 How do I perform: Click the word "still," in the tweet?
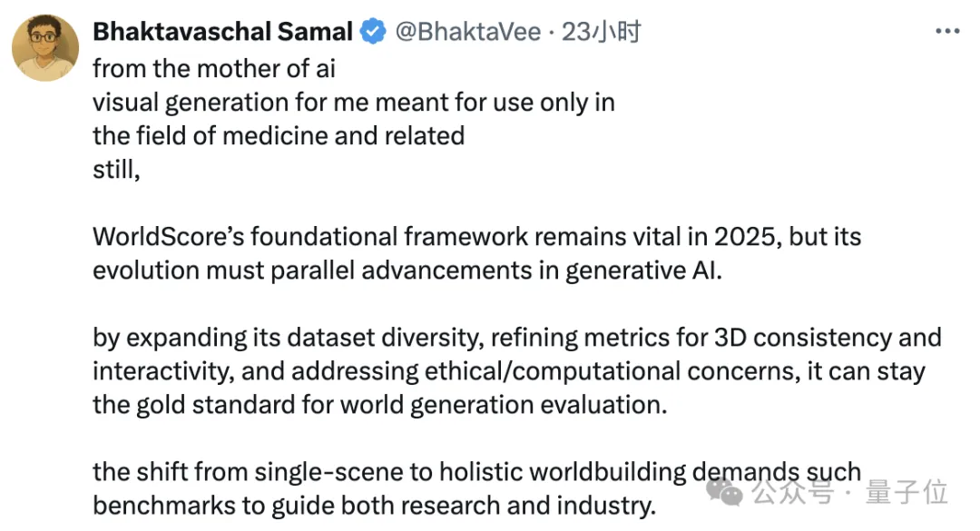(x=116, y=170)
